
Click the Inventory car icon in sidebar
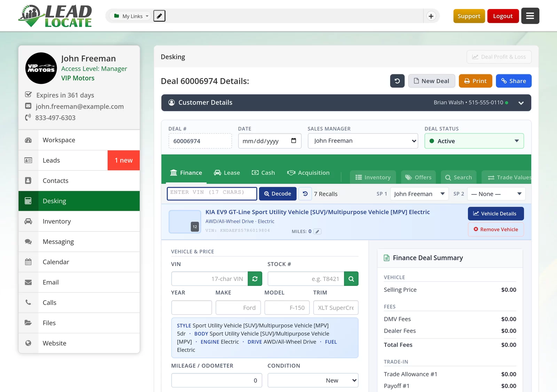coord(28,221)
